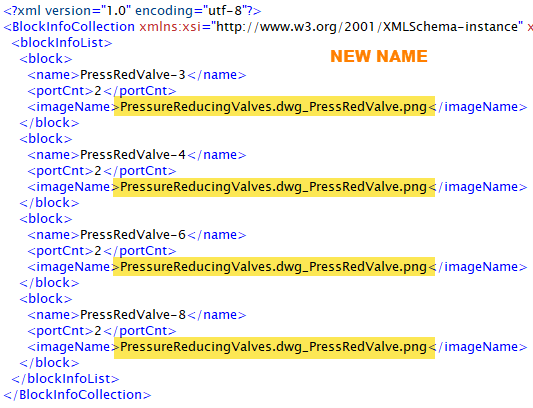Click highlighted imageName value under PressRedValve-6
The width and height of the screenshot is (533, 408).
pos(274,267)
